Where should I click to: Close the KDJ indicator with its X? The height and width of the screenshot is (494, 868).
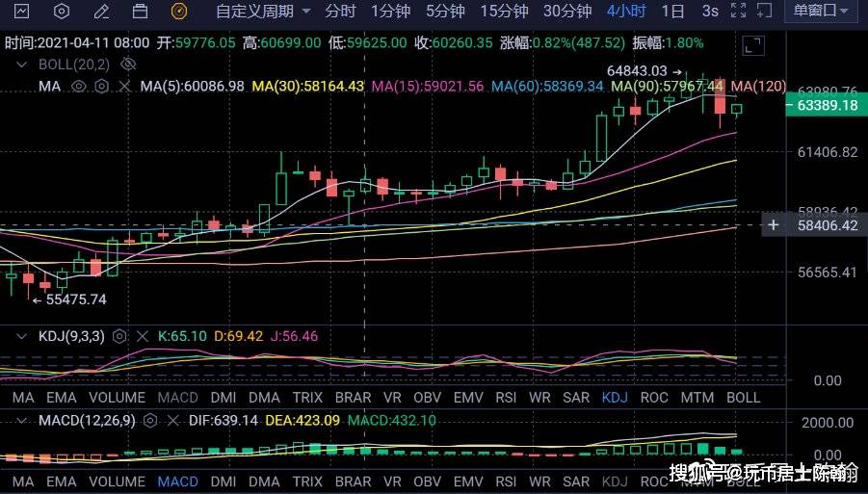pyautogui.click(x=143, y=336)
